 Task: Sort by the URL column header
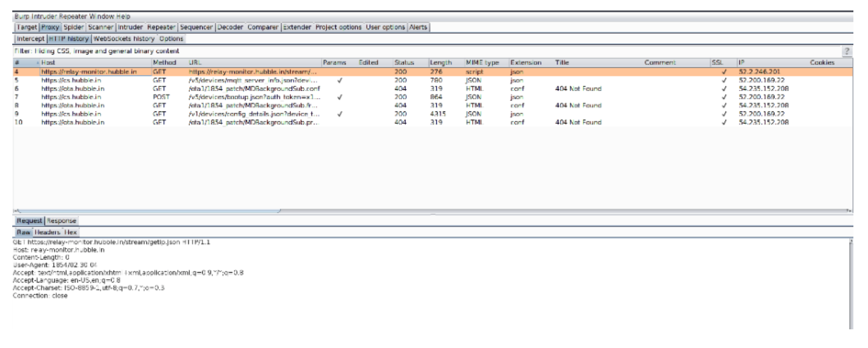[x=254, y=62]
